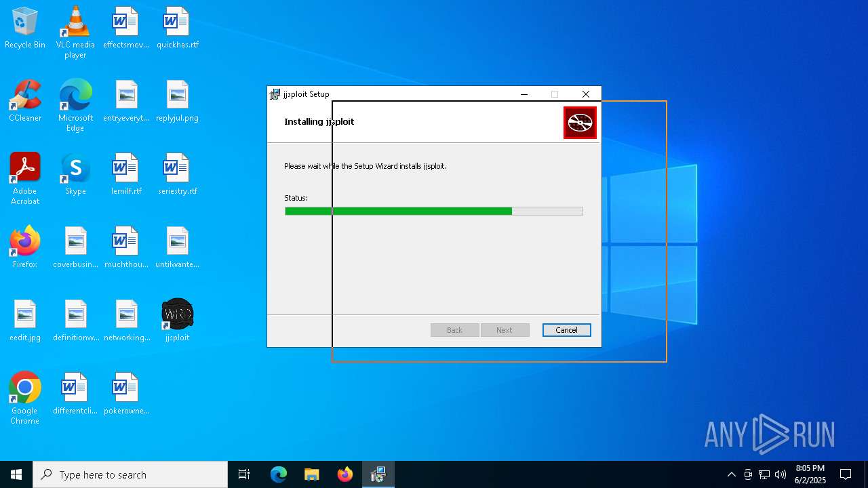
Task: Select the lemilf.rtf document icon
Action: pos(126,175)
